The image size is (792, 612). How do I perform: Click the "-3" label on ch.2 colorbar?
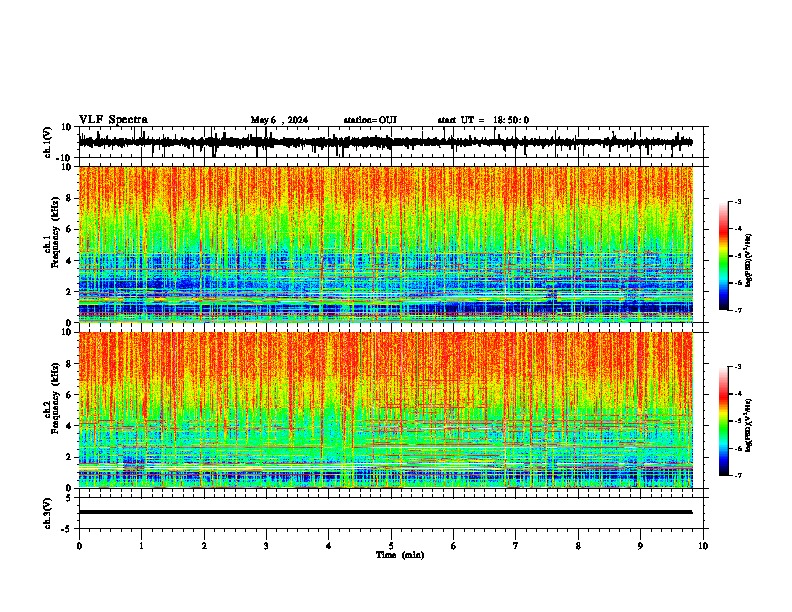tap(737, 367)
